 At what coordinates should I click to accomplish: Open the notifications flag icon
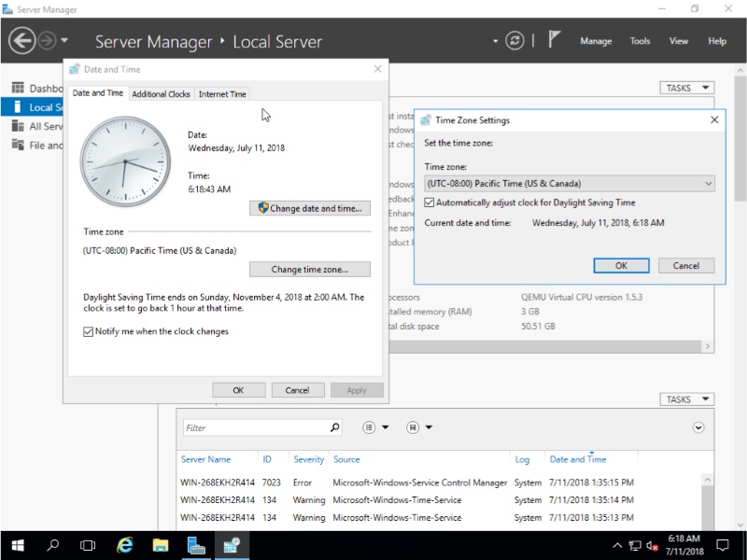pos(554,39)
